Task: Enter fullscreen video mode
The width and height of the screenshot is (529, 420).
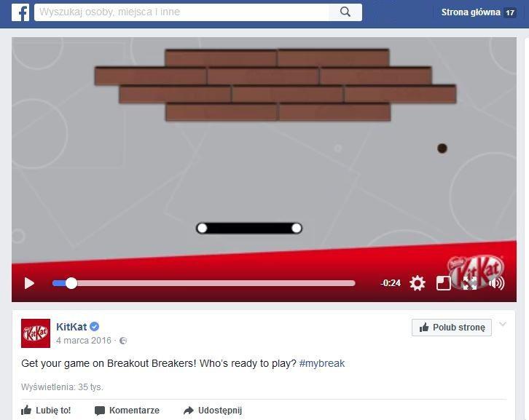Action: point(470,283)
